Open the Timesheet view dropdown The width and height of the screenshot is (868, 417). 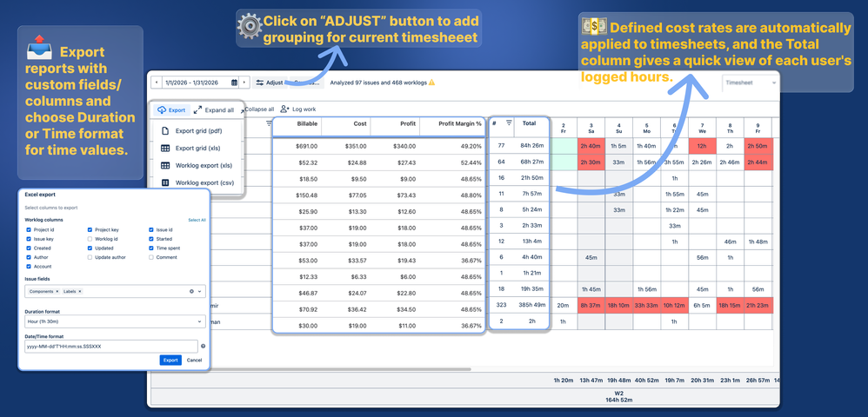pyautogui.click(x=750, y=83)
